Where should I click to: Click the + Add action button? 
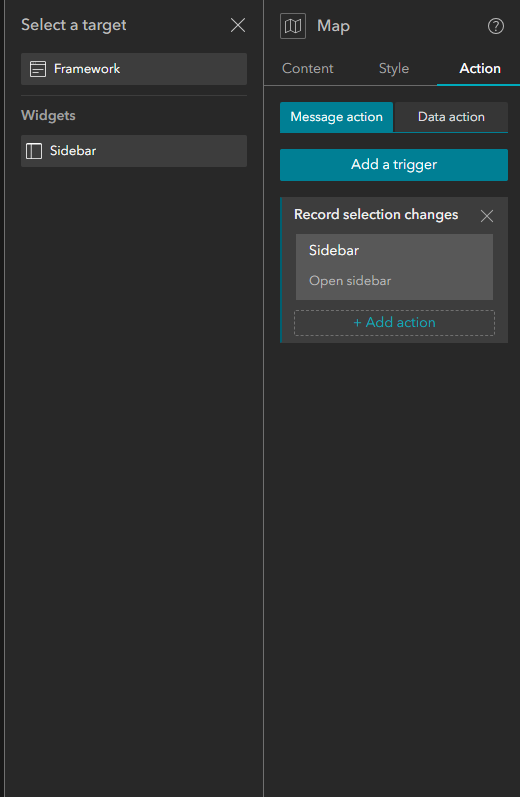pyautogui.click(x=394, y=323)
